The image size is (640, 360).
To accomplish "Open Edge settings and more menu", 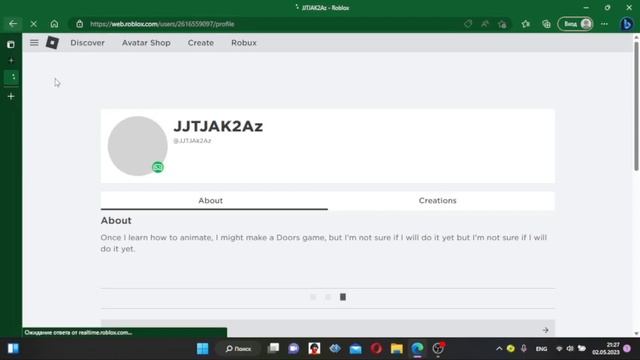I will coord(604,24).
